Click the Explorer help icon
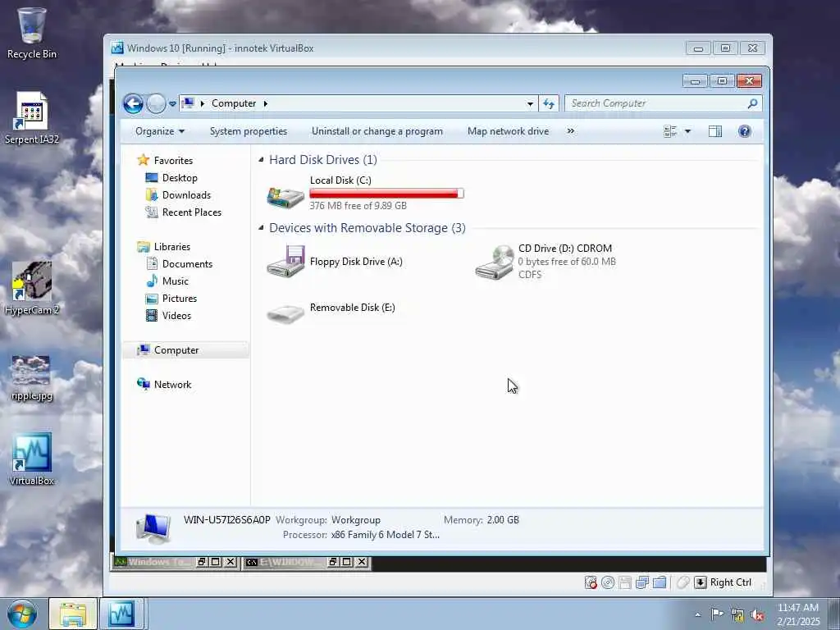 (x=744, y=131)
